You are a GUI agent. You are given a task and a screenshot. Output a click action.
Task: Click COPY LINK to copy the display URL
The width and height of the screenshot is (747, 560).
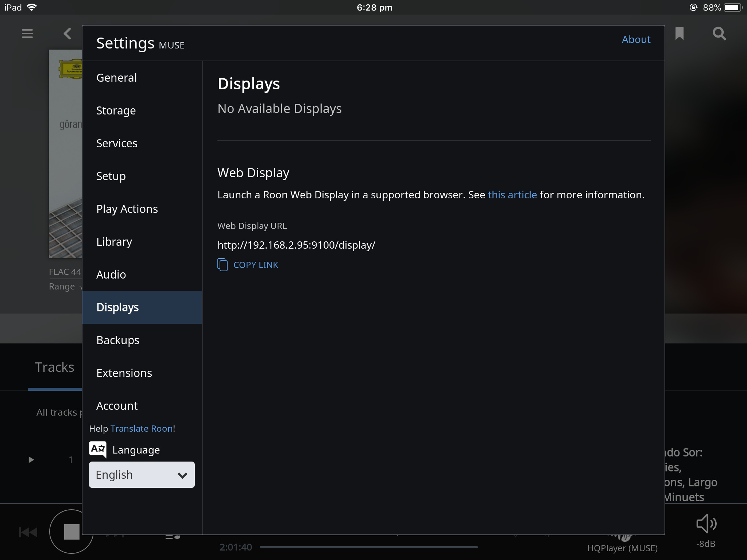point(255,265)
